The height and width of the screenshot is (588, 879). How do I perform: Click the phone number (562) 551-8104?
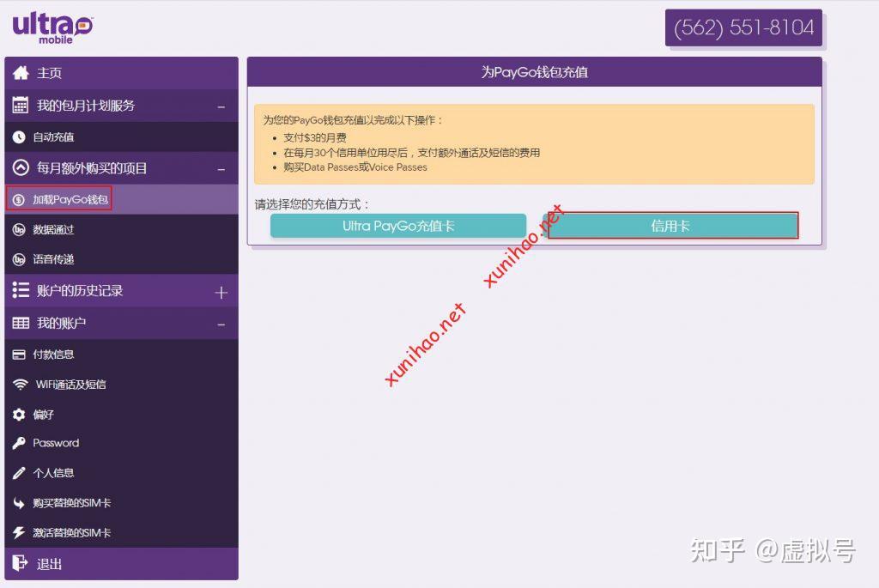[x=743, y=27]
